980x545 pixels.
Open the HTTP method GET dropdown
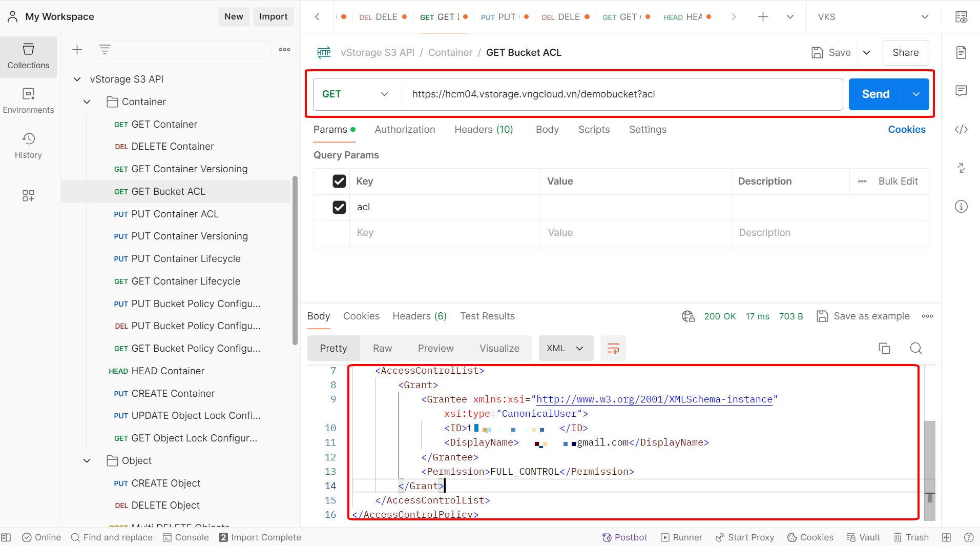pos(355,94)
